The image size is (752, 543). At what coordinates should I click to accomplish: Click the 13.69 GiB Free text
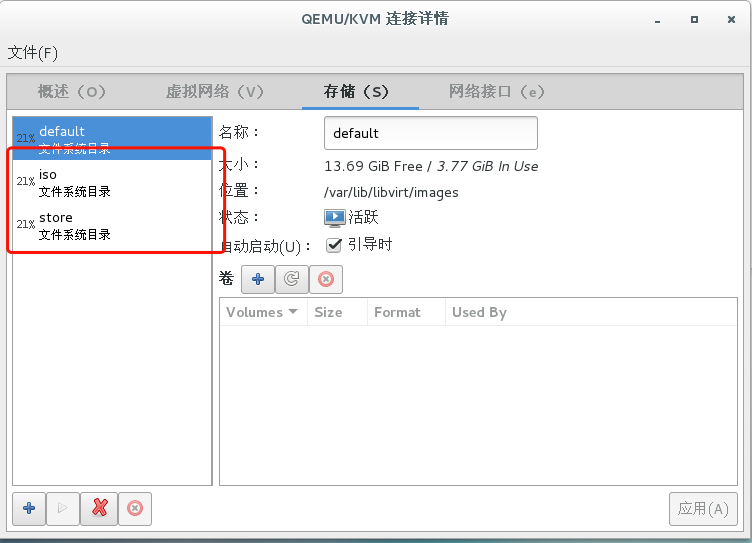tap(373, 166)
